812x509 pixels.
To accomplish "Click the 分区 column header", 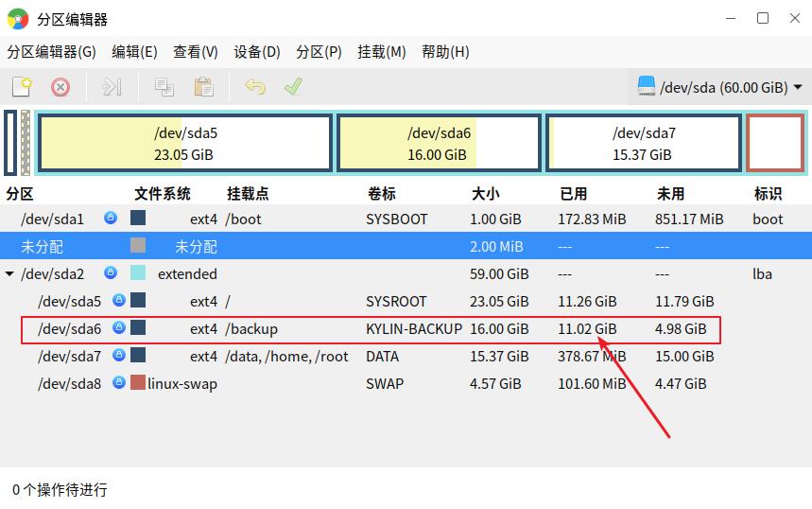I will coord(20,194).
